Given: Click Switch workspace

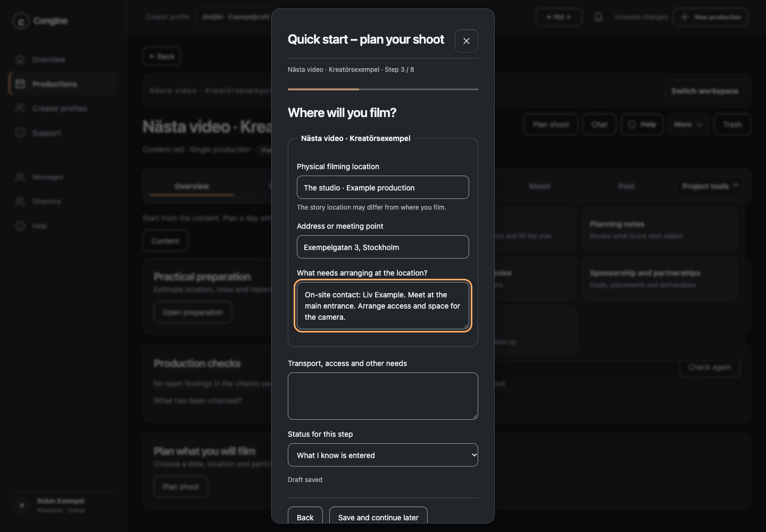Looking at the screenshot, I should click(x=704, y=91).
